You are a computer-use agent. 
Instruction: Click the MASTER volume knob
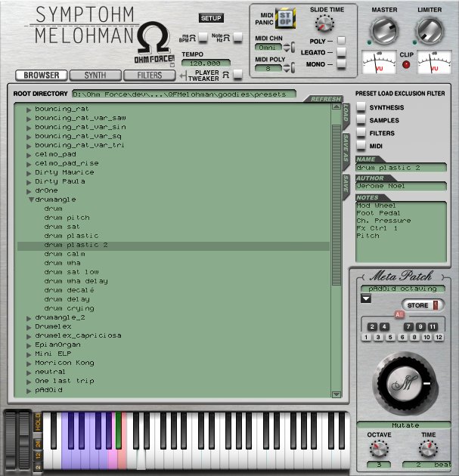tap(384, 31)
